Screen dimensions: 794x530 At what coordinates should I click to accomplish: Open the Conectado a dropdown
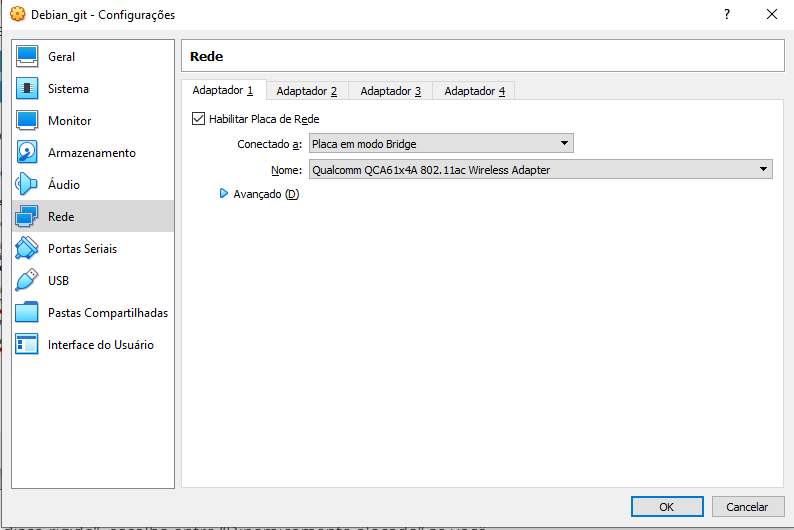point(441,144)
